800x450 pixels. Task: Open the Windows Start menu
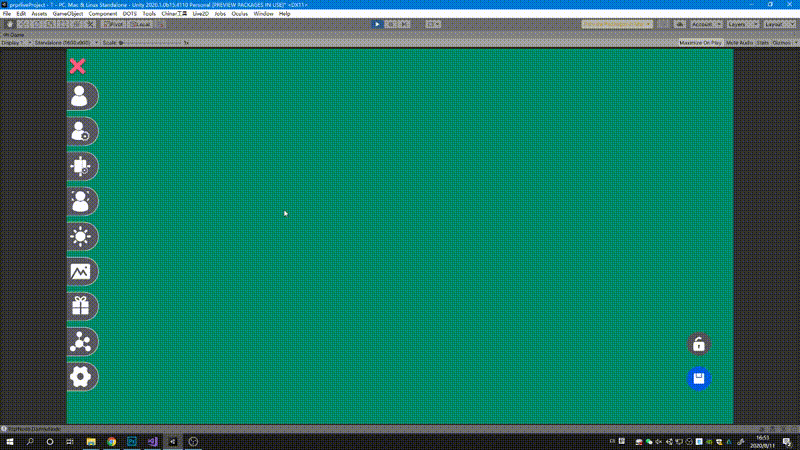(10, 442)
